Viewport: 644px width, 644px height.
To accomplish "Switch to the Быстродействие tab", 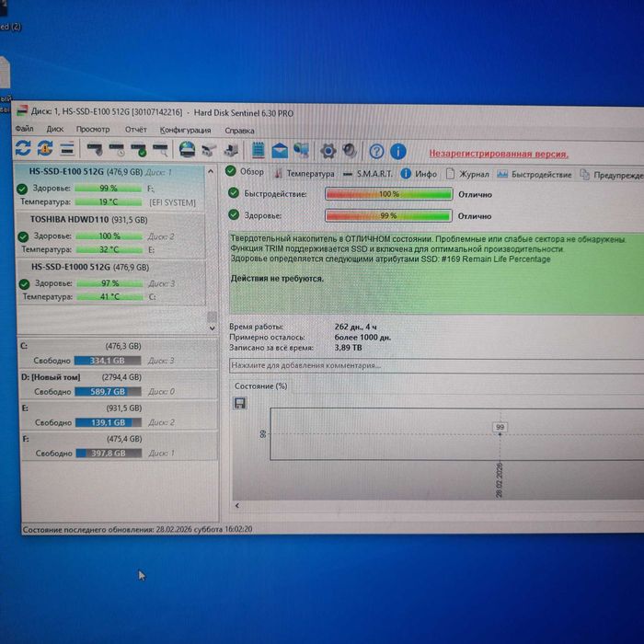I will click(x=535, y=175).
